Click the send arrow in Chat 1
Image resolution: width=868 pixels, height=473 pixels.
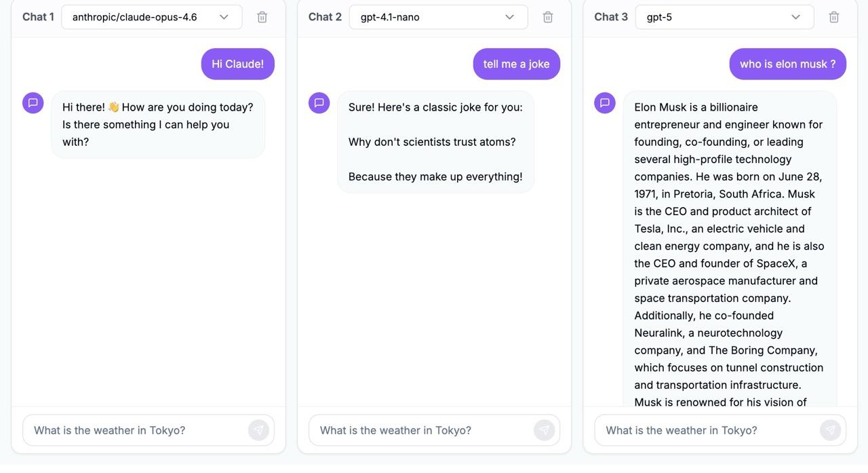click(x=258, y=430)
